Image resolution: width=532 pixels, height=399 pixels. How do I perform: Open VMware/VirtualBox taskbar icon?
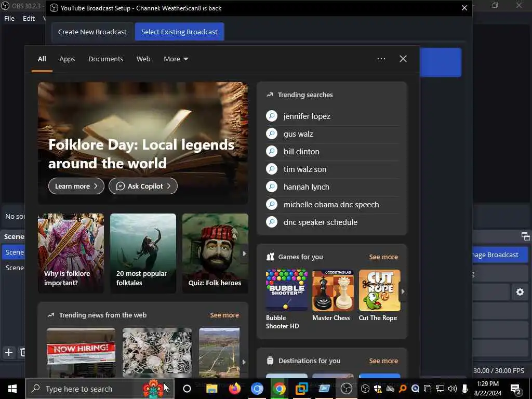coord(302,389)
